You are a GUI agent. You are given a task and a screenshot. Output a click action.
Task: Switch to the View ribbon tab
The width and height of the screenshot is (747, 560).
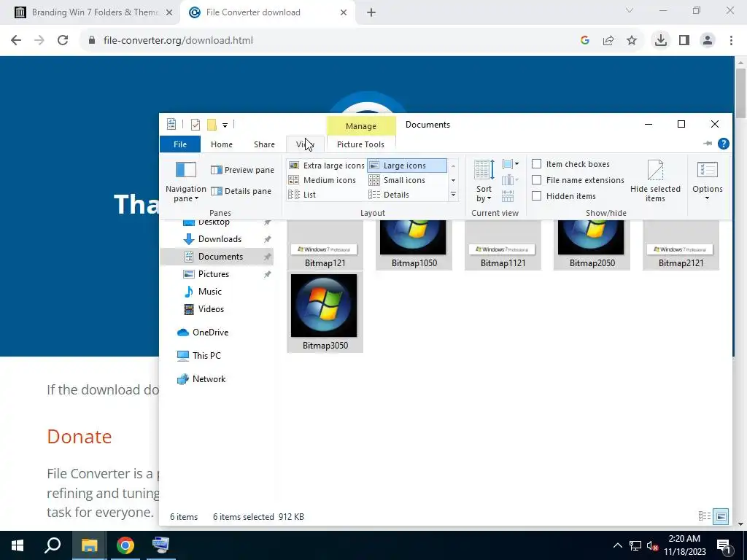tap(305, 144)
